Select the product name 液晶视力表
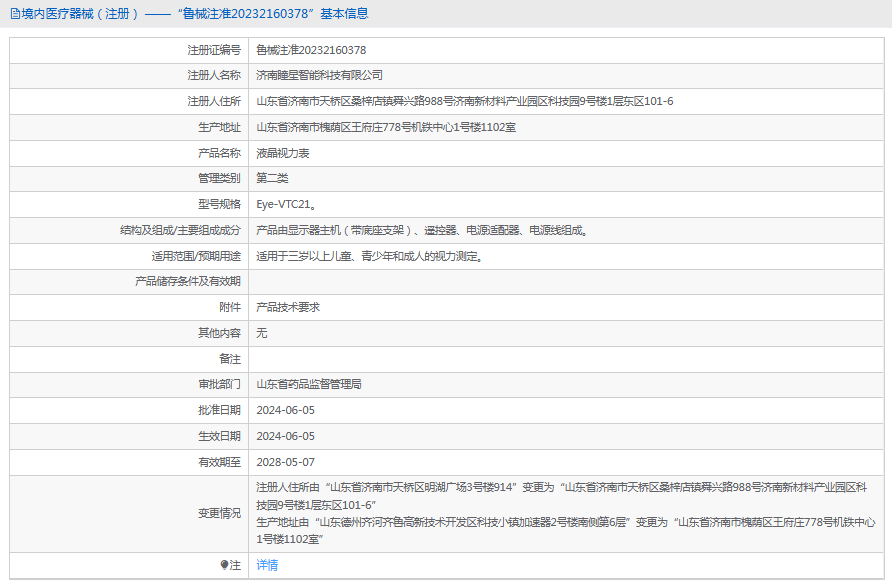This screenshot has height=585, width=892. (283, 153)
